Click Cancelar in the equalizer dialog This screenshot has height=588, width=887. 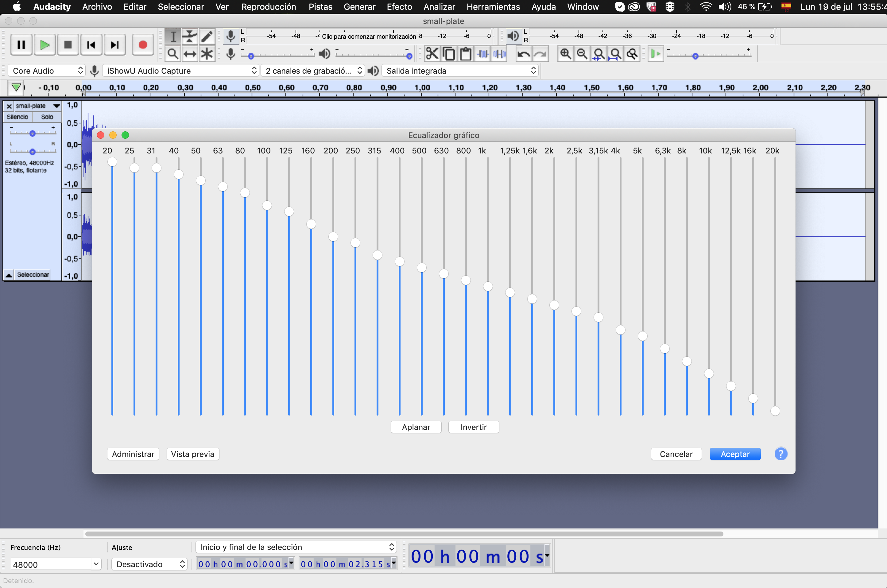[676, 454]
